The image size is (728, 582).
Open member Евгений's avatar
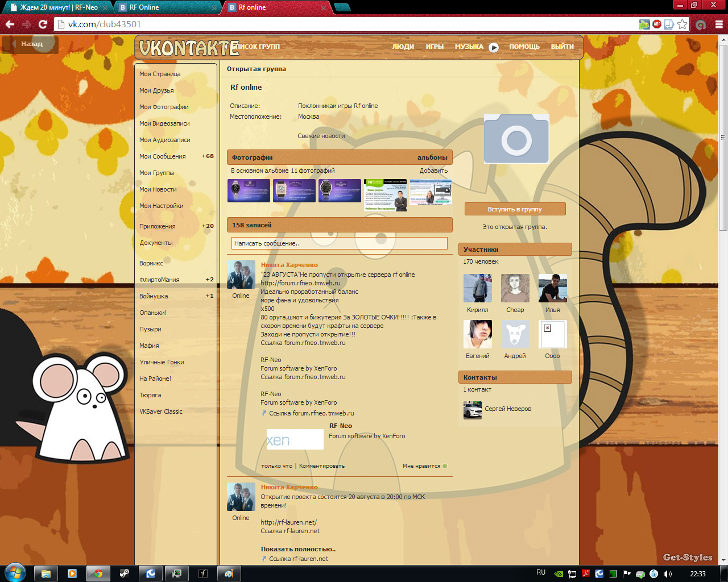coord(478,334)
